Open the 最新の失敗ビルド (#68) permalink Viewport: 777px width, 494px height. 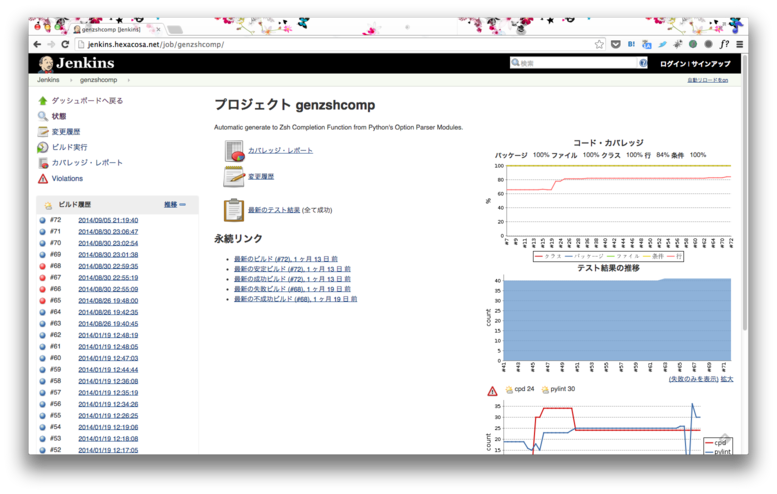pyautogui.click(x=292, y=289)
